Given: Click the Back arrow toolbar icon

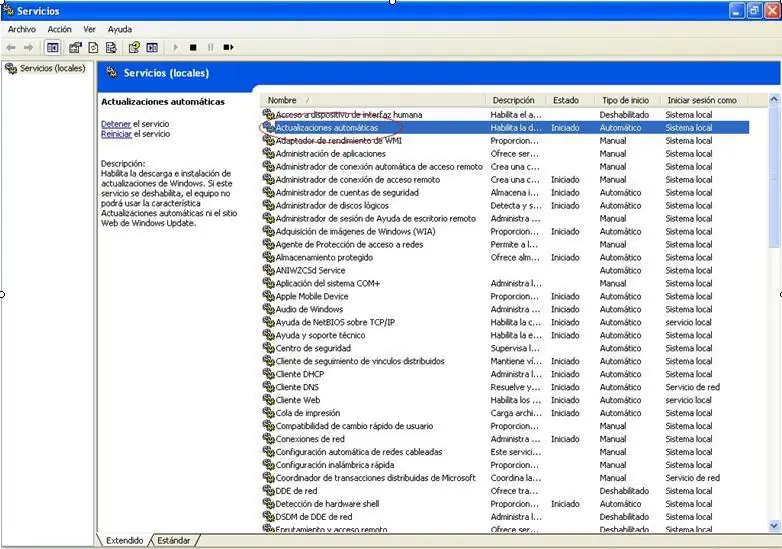Looking at the screenshot, I should (11, 47).
